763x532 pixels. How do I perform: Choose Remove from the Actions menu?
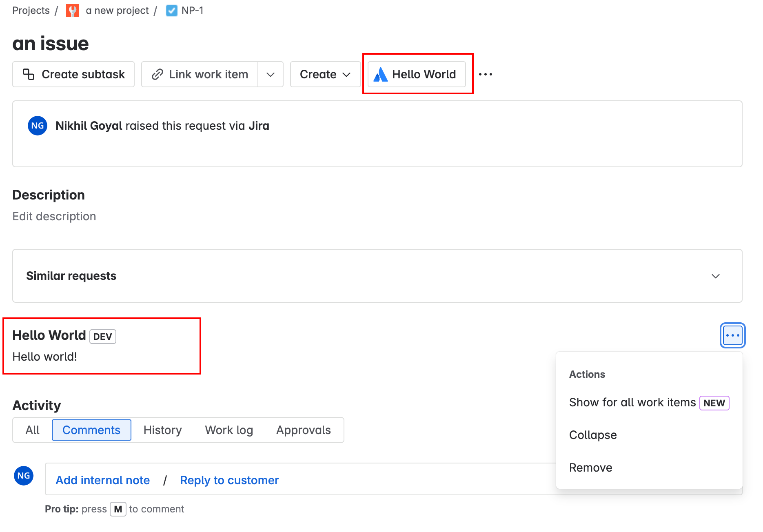(590, 468)
